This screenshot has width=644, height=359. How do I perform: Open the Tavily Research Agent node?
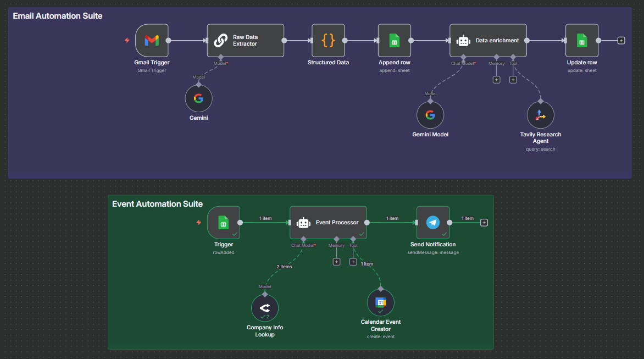[540, 115]
